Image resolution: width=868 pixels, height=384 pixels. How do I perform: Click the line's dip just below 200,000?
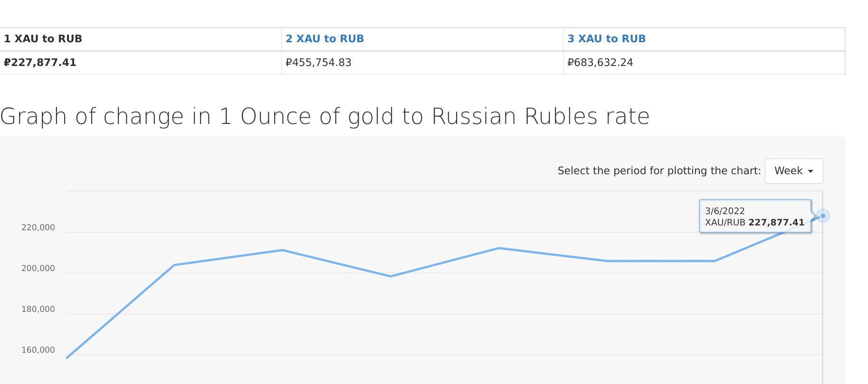[x=391, y=276]
